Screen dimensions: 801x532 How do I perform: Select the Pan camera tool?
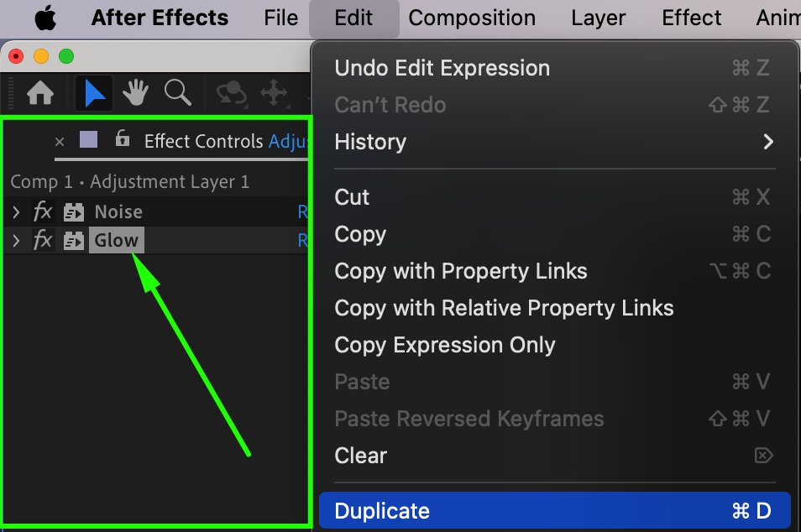click(275, 93)
